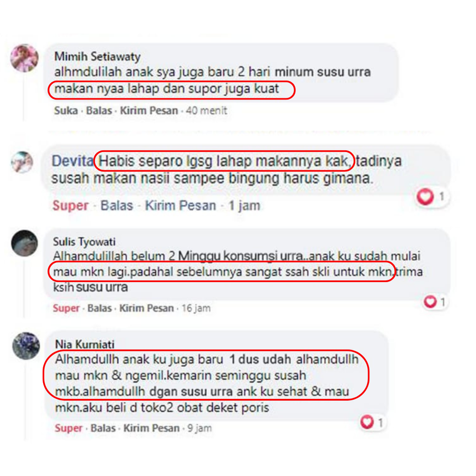Viewport: 476px width, 476px height.
Task: Reply to Mimih Setiawaty via Balas
Action: 99,111
